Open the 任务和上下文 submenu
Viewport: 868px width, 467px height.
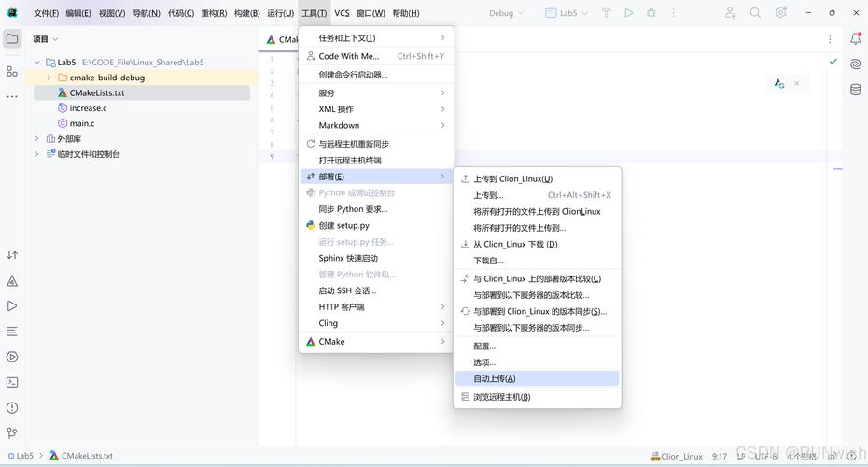tap(376, 37)
